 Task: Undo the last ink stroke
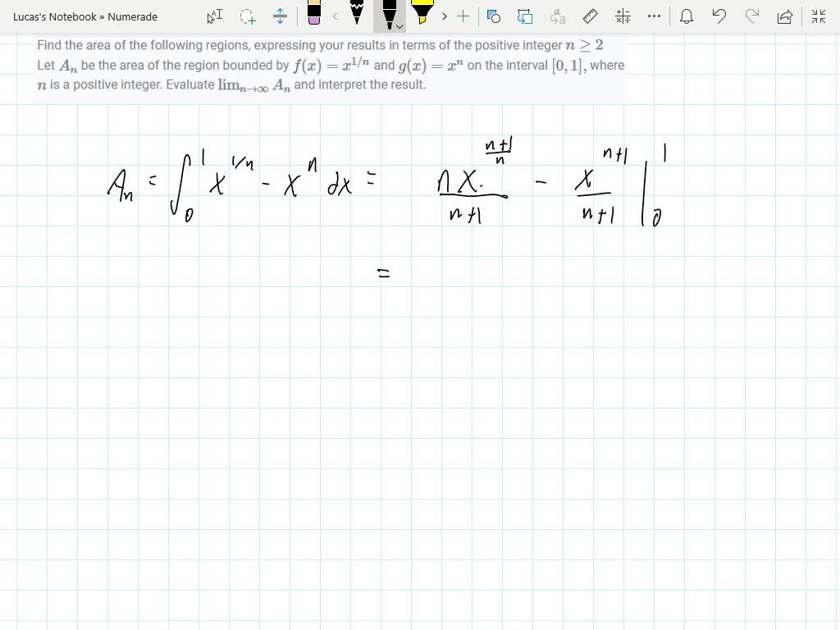coord(720,16)
